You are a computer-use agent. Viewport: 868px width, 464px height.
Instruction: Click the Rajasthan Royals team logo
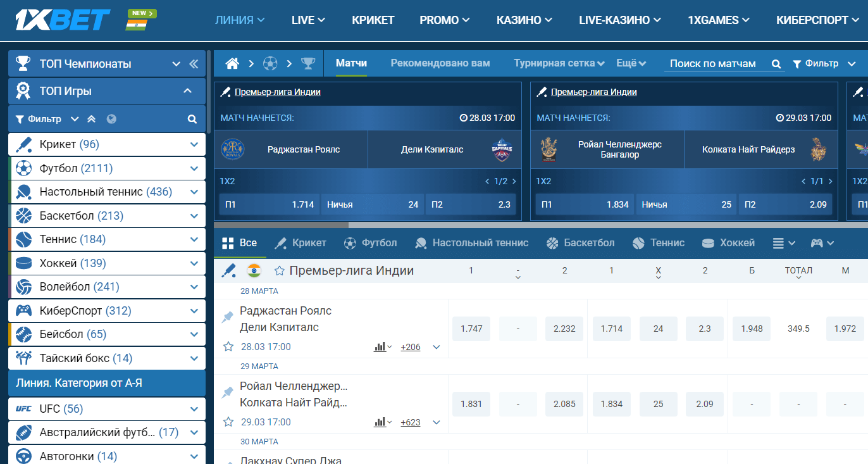pyautogui.click(x=232, y=150)
